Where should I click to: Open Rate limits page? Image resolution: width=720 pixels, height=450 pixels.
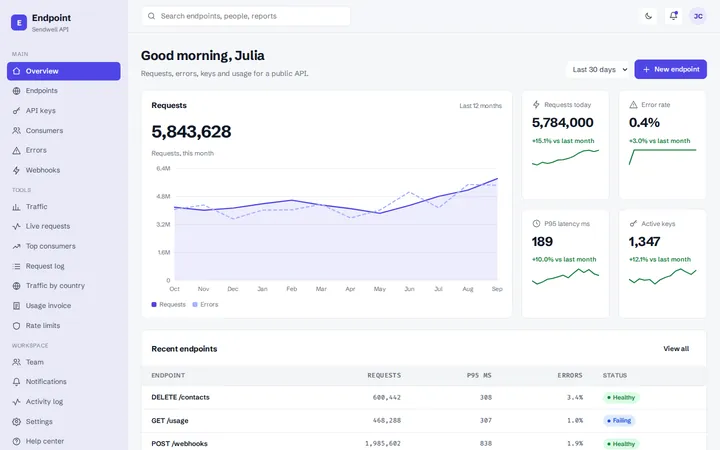[64, 326]
